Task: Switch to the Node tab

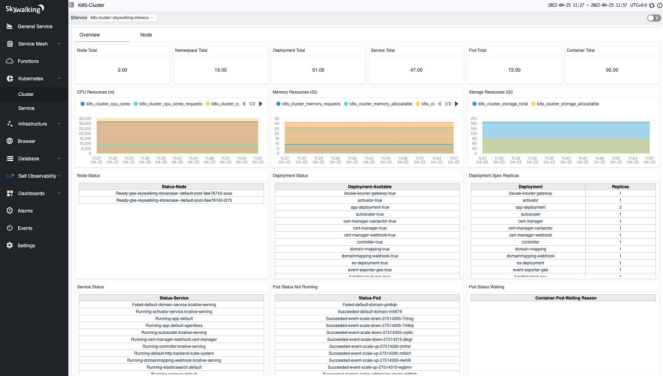Action: point(146,35)
